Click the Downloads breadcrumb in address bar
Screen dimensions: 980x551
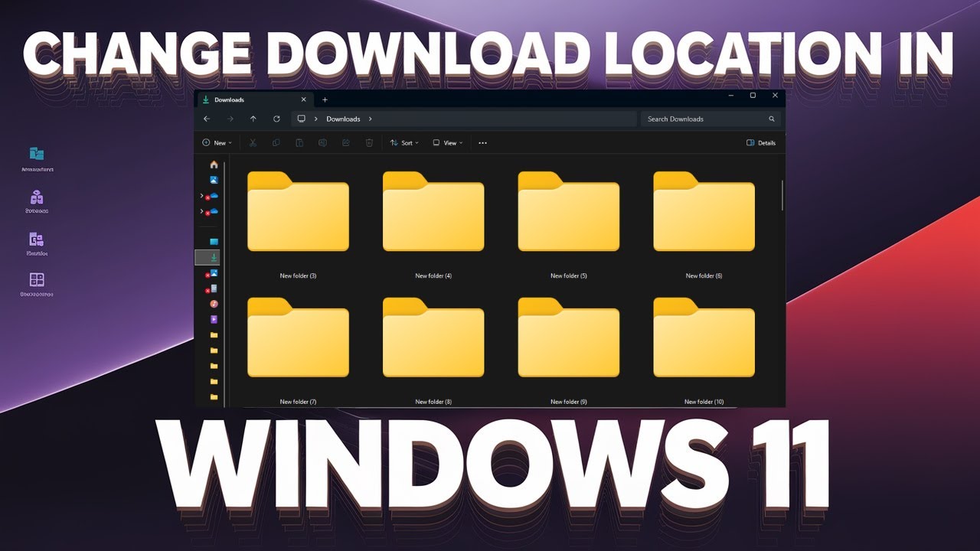pyautogui.click(x=343, y=119)
